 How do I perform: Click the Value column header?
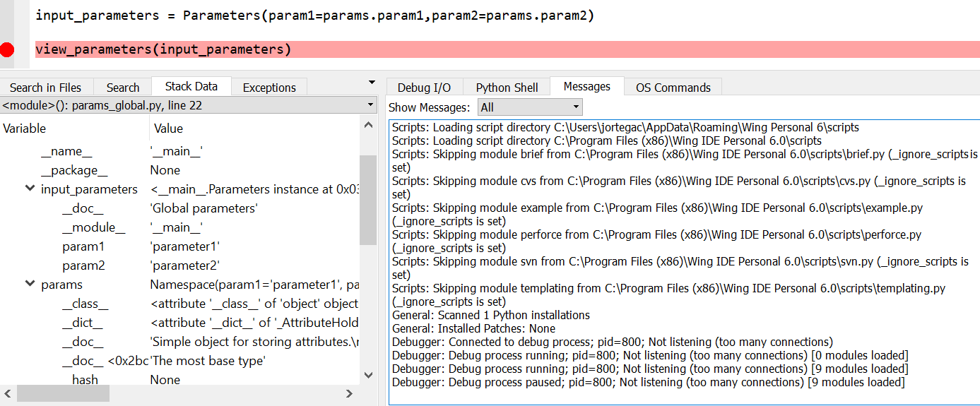[168, 129]
